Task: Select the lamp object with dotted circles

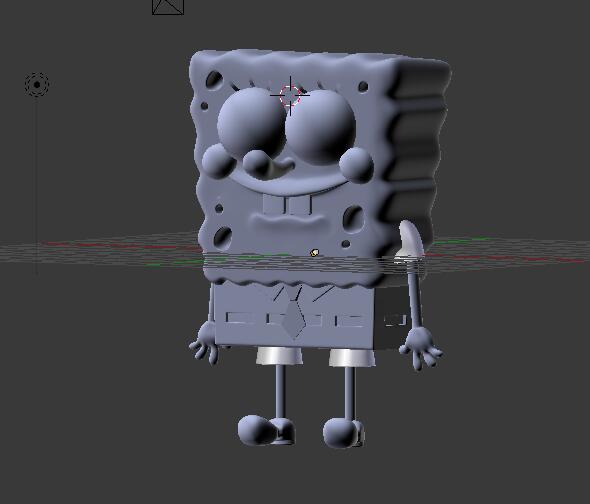Action: pyautogui.click(x=37, y=85)
